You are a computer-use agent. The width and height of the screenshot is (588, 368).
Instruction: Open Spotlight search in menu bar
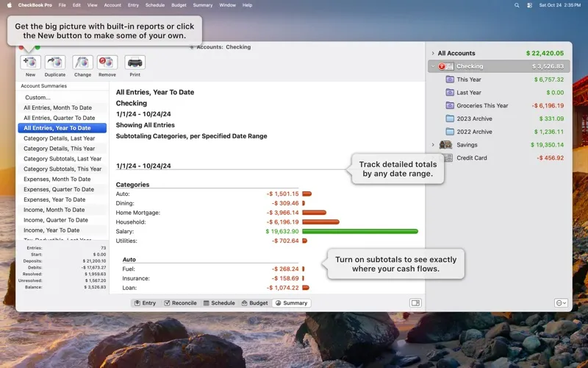coord(517,5)
